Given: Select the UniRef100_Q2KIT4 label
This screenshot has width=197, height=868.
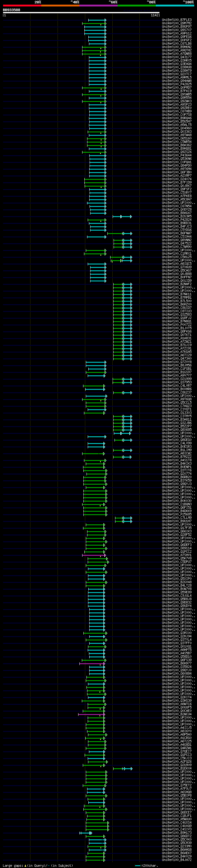Looking at the screenshot, I should [x=177, y=697].
